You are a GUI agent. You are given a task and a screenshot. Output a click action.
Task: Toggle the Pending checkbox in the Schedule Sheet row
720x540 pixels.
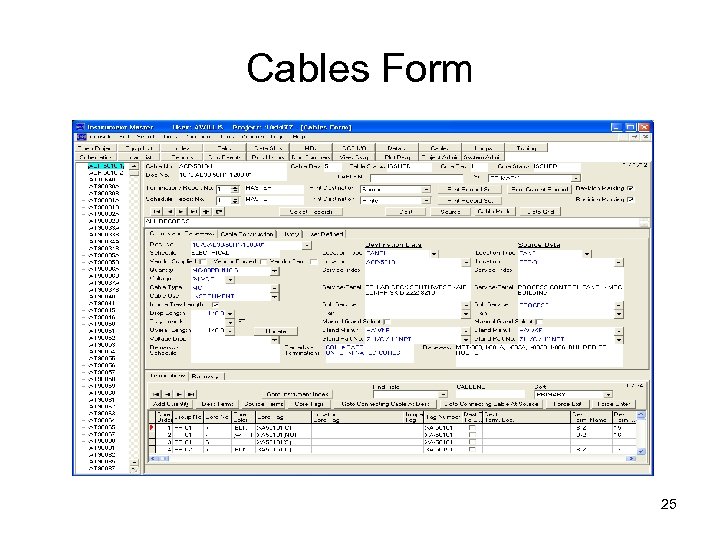click(x=630, y=199)
